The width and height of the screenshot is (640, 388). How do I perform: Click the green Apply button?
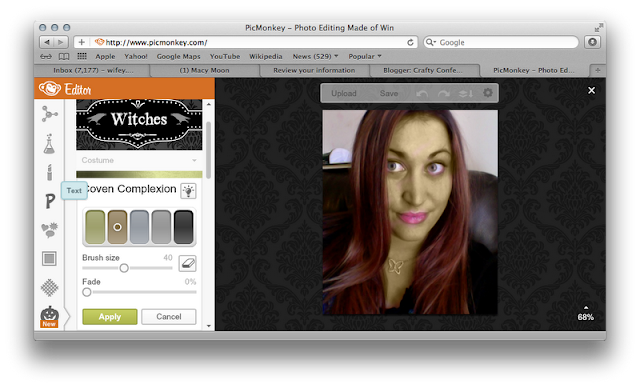tap(110, 317)
